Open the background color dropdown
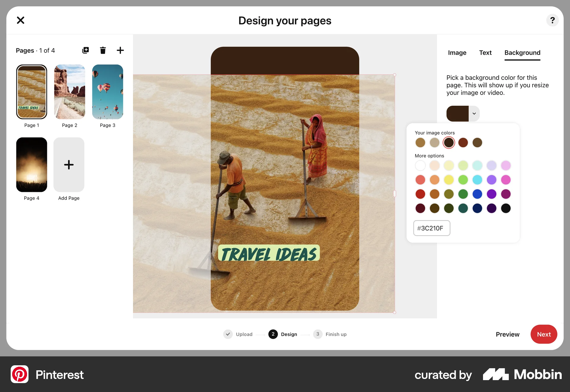The height and width of the screenshot is (392, 570). (474, 113)
